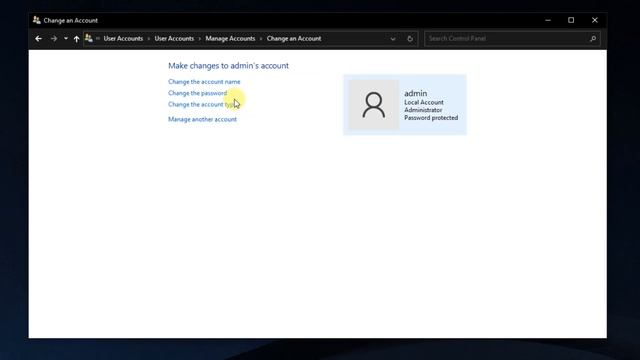The width and height of the screenshot is (640, 360).
Task: Click the User Accounts icon in address bar
Action: click(x=89, y=38)
